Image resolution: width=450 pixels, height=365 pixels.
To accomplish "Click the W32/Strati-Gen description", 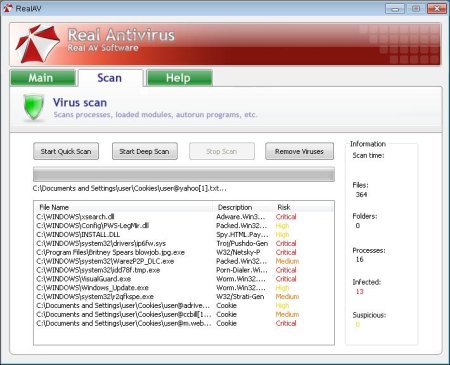I will 240,297.
